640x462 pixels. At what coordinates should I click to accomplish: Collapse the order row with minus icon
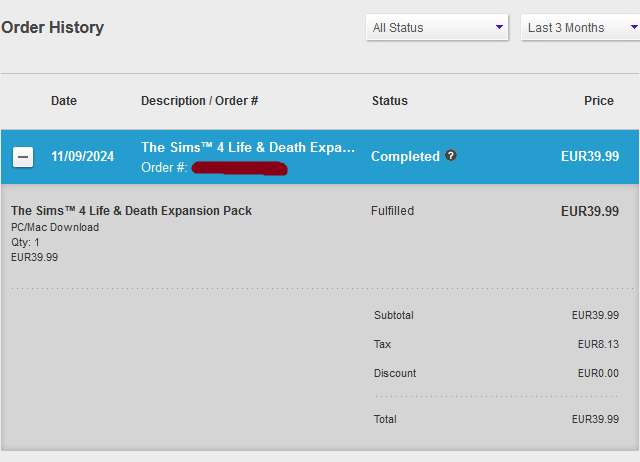point(23,157)
